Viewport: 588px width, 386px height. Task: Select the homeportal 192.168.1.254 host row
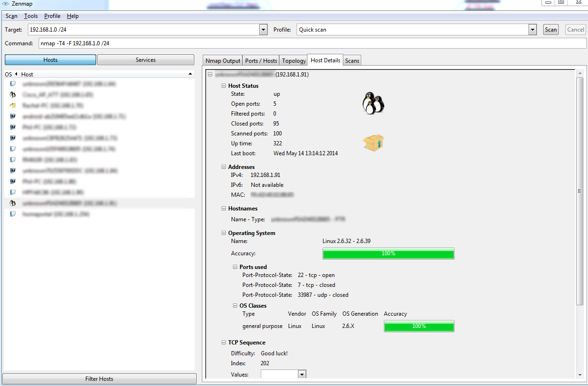[99, 214]
